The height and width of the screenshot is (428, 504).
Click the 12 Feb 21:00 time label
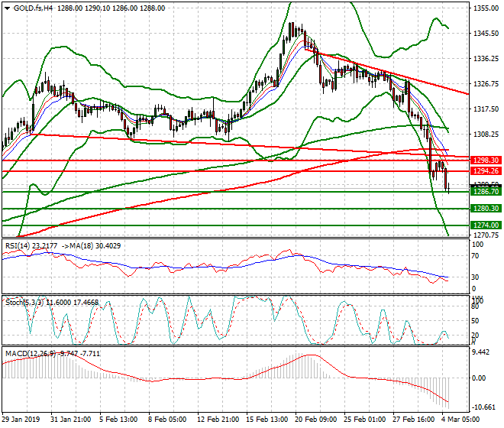pos(218,420)
